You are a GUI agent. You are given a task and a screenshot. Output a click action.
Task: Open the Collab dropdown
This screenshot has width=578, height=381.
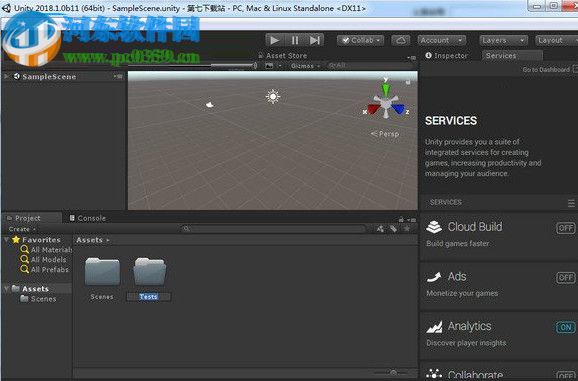point(361,40)
